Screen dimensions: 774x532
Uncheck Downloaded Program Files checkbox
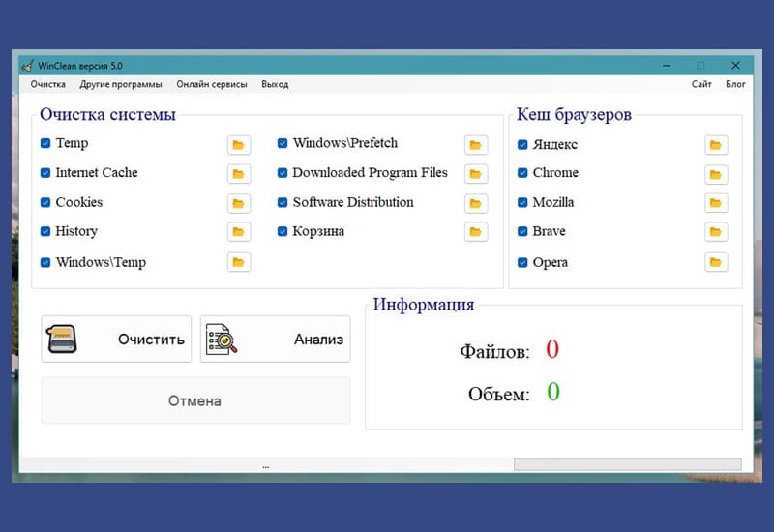[283, 173]
